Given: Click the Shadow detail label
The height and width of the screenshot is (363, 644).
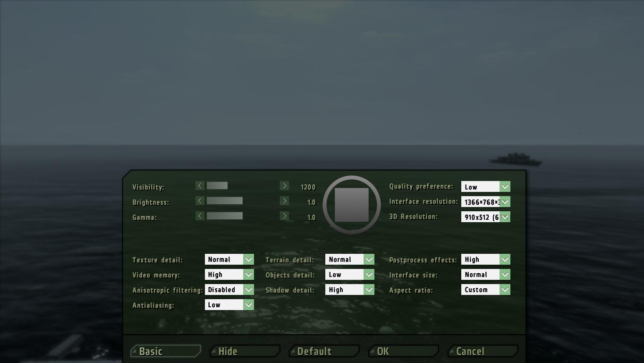Looking at the screenshot, I should pos(289,290).
